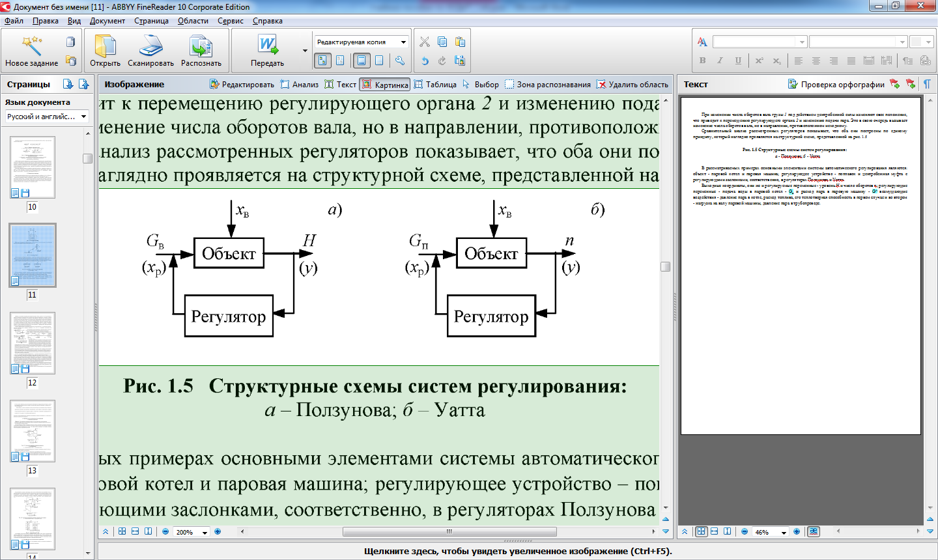Open the Области menu
This screenshot has height=560, width=938.
coord(193,21)
